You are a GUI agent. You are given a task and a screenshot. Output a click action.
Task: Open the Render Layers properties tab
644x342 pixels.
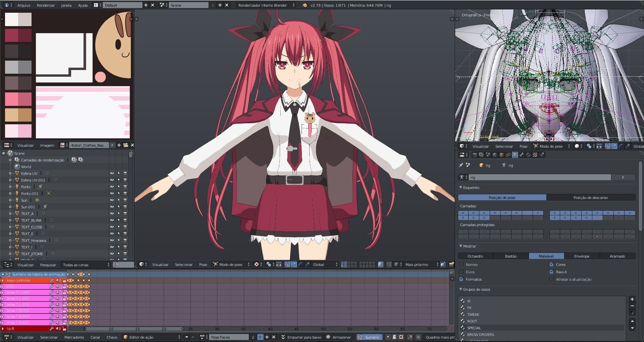click(481, 155)
